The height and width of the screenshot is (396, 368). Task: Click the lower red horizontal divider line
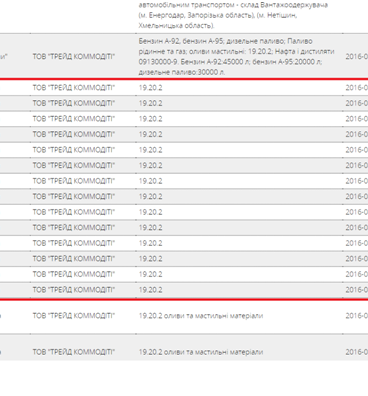(x=184, y=299)
